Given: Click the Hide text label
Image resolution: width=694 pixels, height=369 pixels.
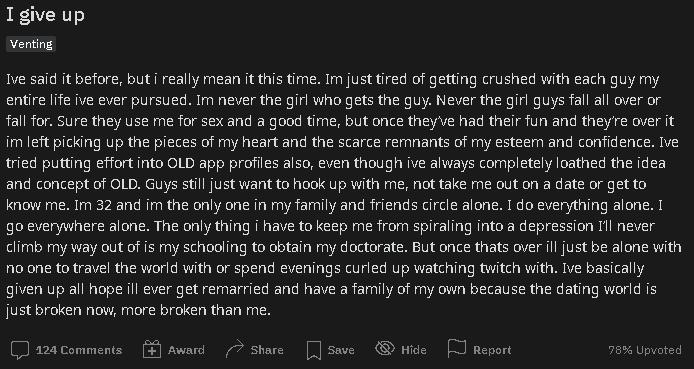Looking at the screenshot, I should [414, 350].
